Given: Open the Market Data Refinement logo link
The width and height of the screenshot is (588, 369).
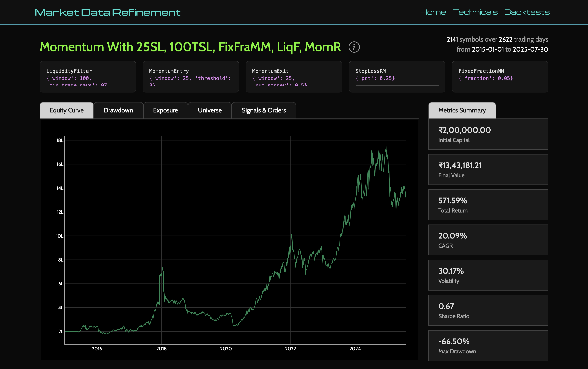Looking at the screenshot, I should click(x=108, y=12).
